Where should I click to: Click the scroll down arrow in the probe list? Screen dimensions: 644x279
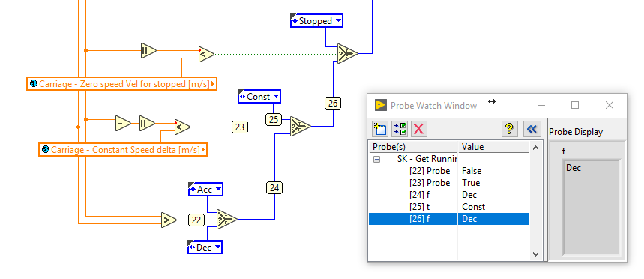(535, 254)
